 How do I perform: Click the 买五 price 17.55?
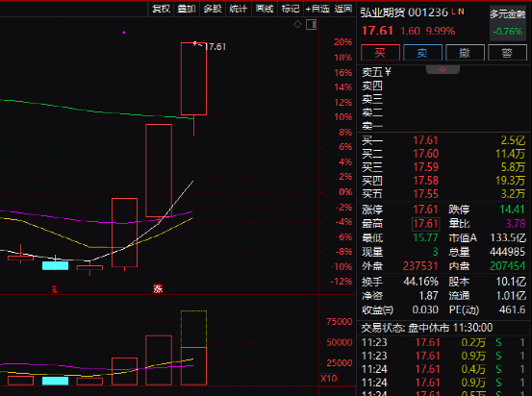(425, 194)
